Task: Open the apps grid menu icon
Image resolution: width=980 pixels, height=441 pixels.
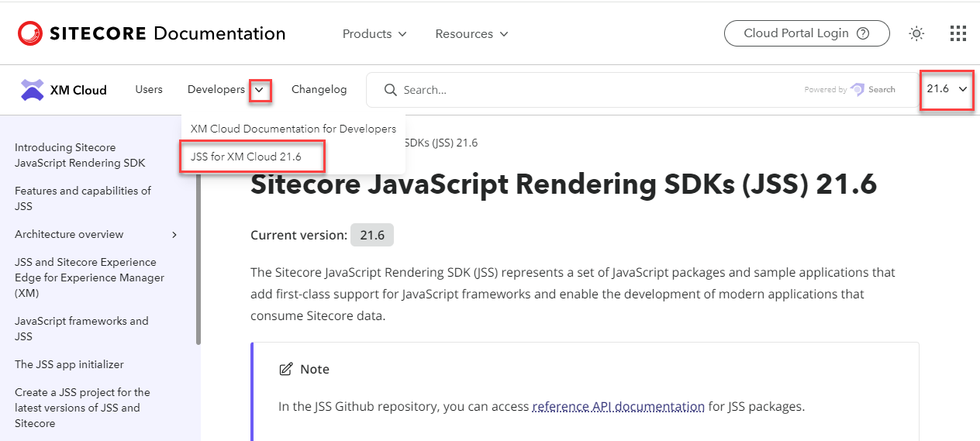Action: click(958, 33)
